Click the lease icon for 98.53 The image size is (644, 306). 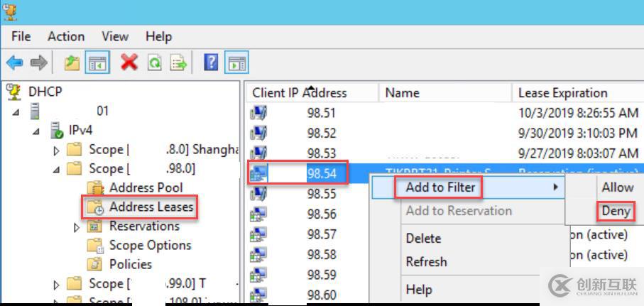(x=258, y=153)
